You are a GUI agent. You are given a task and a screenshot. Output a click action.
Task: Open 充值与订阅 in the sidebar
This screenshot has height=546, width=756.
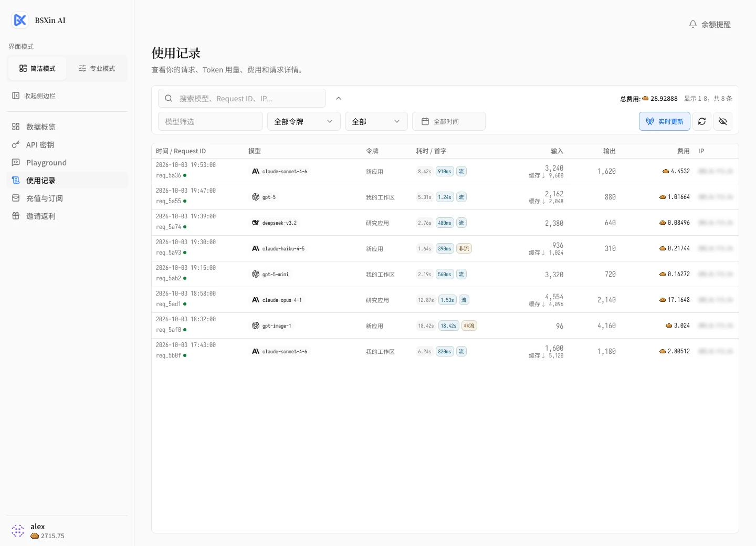click(x=67, y=198)
